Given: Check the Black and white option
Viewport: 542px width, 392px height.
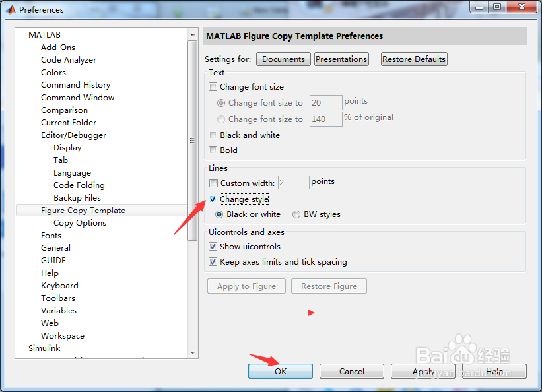Looking at the screenshot, I should (x=213, y=135).
